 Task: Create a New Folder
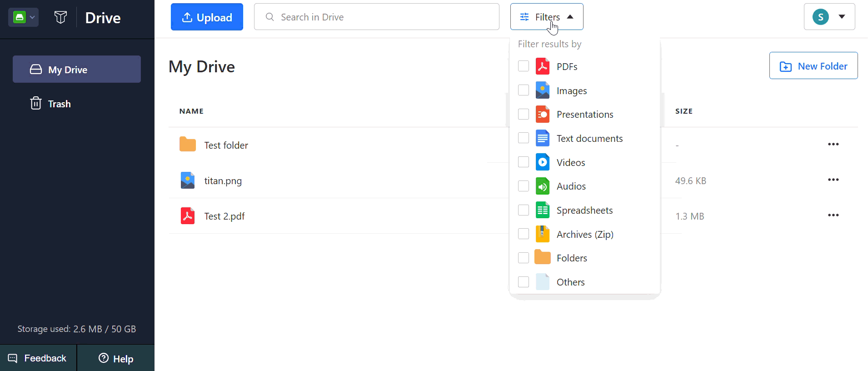[813, 65]
